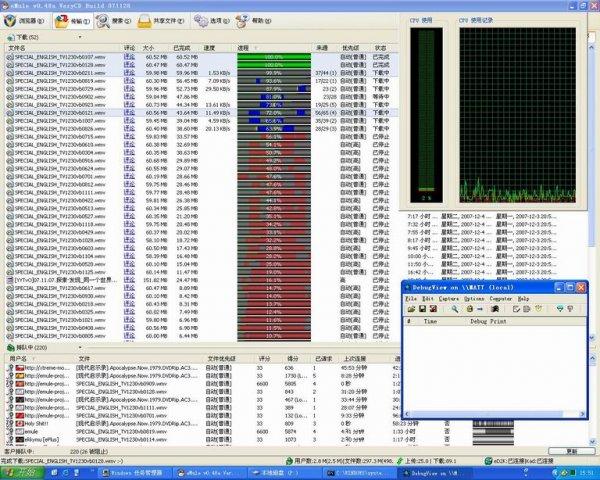Open the Computer menu in DebugView
The height and width of the screenshot is (480, 600).
point(501,298)
